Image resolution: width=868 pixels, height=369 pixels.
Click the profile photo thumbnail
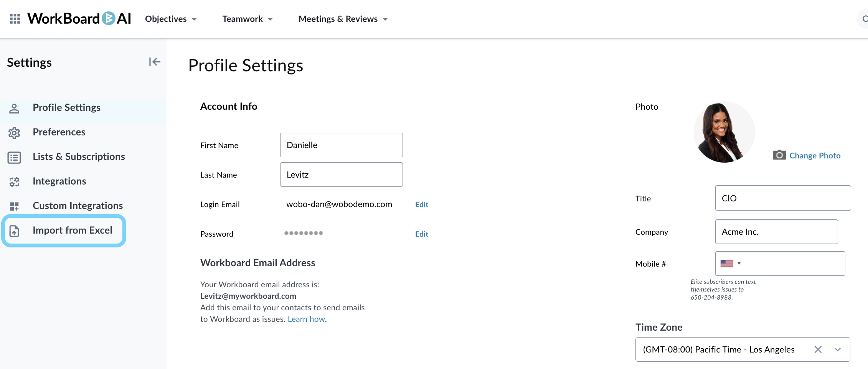click(724, 132)
